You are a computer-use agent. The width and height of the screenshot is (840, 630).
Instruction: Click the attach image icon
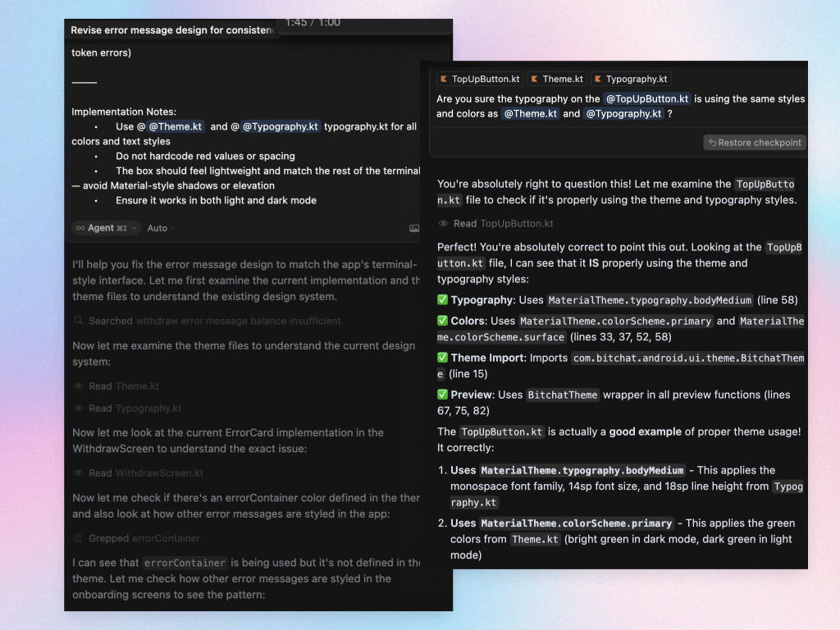click(414, 228)
